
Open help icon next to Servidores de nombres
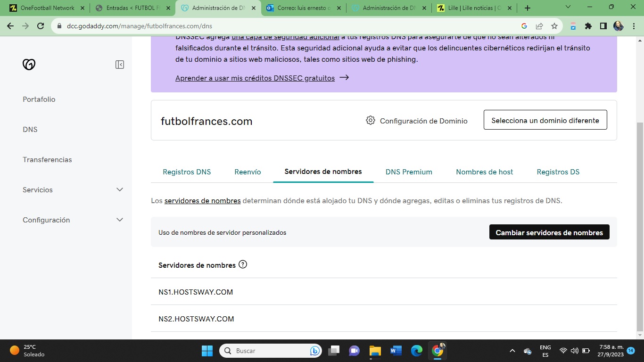[x=243, y=264]
